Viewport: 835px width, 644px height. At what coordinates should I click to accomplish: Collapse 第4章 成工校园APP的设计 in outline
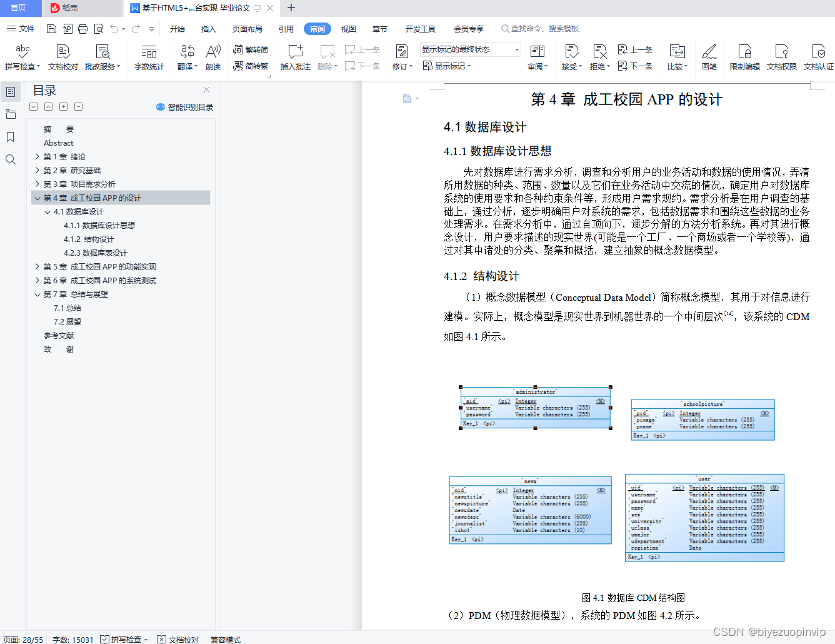[x=37, y=198]
